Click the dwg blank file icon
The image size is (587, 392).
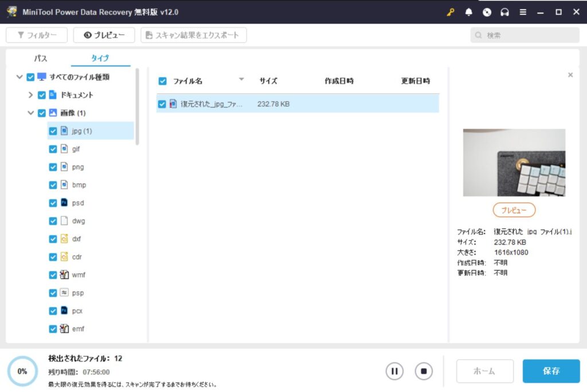click(x=64, y=221)
